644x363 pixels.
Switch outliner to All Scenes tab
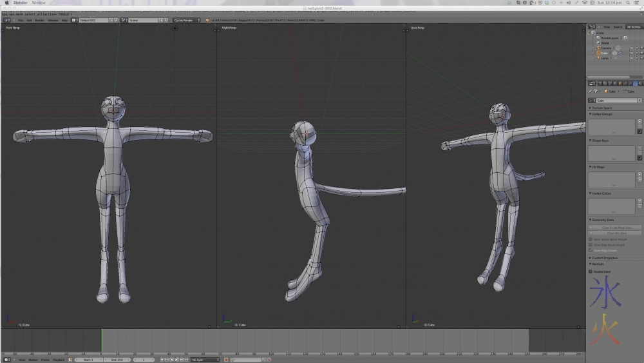[634, 27]
